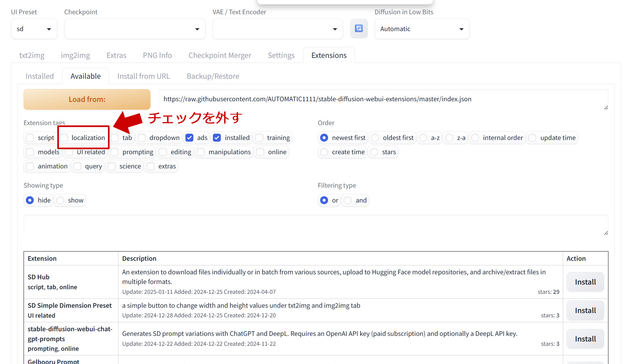Select show under Showing type
Image resolution: width=631 pixels, height=364 pixels.
click(61, 200)
